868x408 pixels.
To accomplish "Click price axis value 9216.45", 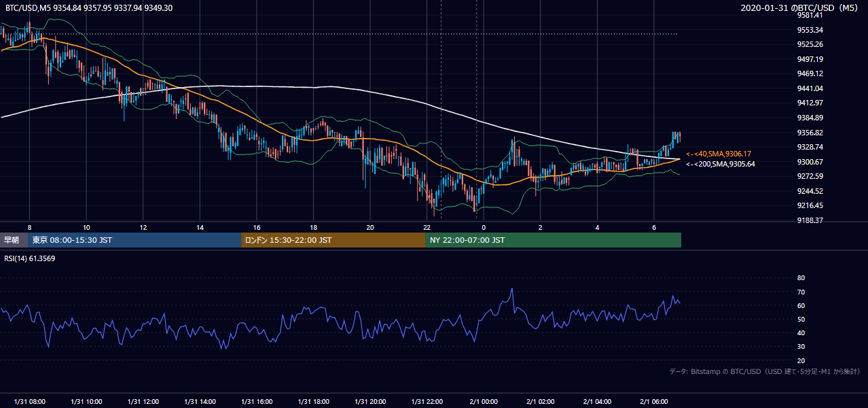I will pos(810,205).
